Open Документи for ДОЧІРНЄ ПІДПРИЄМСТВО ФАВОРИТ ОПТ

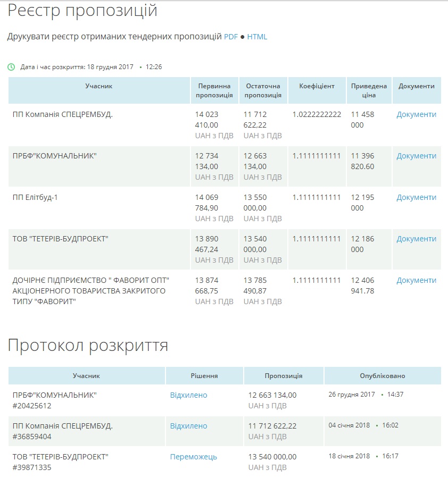coord(416,280)
